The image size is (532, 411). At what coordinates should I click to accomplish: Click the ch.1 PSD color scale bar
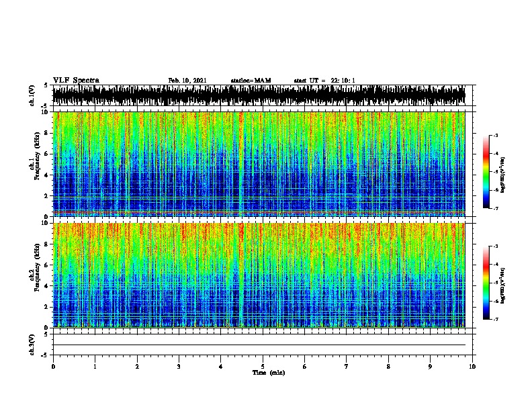click(486, 172)
